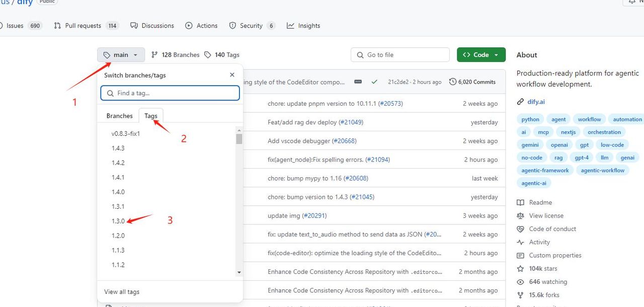Image resolution: width=644 pixels, height=307 pixels.
Task: Select tag 1.3.0 from list
Action: point(118,221)
